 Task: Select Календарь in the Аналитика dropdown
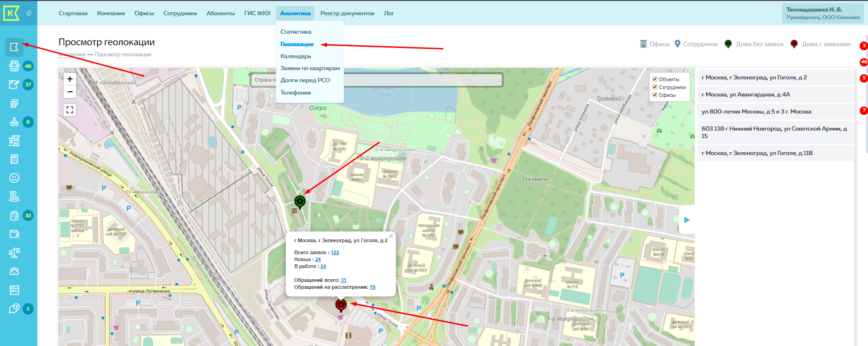(x=296, y=56)
